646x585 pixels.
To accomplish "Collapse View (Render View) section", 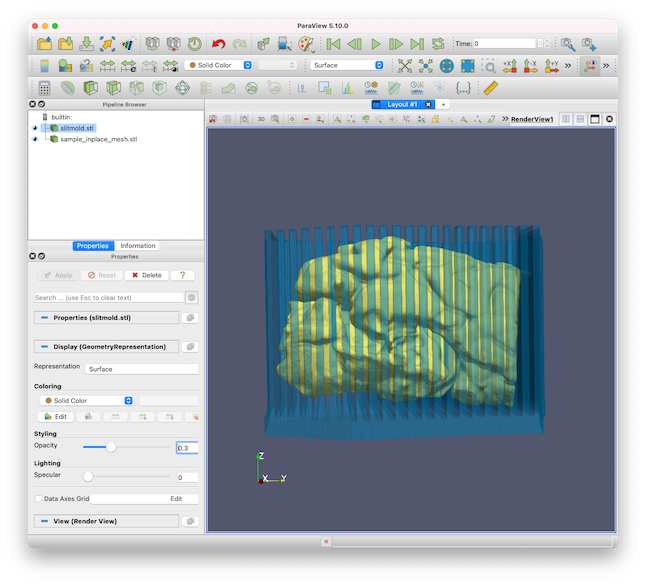I will click(106, 521).
